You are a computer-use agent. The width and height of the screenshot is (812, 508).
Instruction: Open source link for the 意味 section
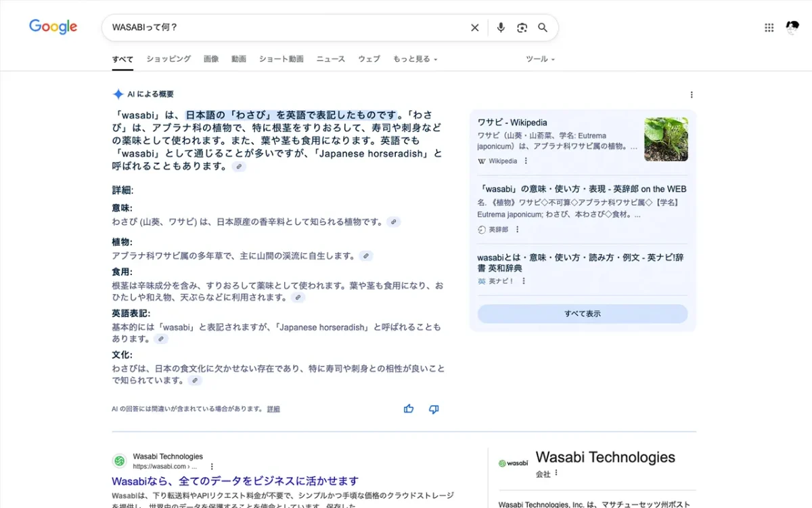point(394,221)
